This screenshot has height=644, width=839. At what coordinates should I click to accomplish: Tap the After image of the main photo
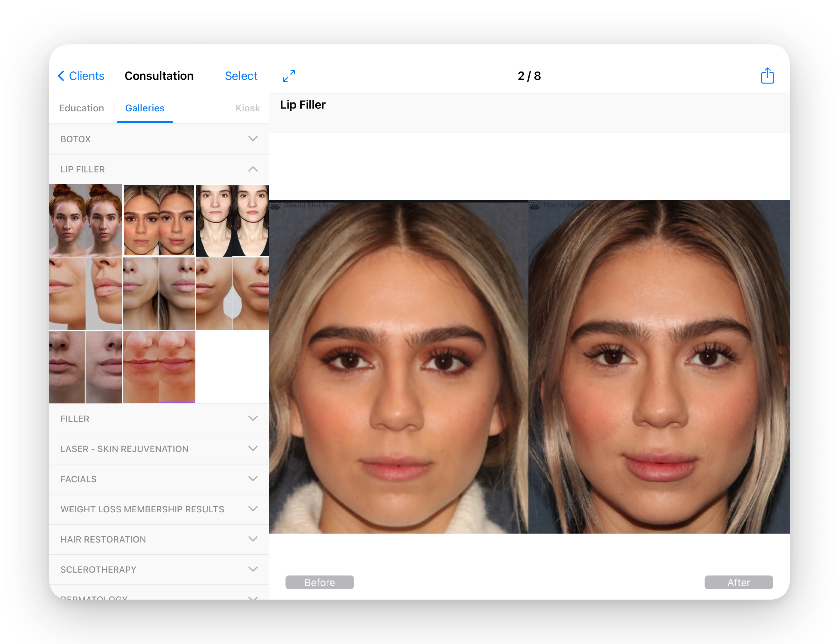[x=659, y=366]
